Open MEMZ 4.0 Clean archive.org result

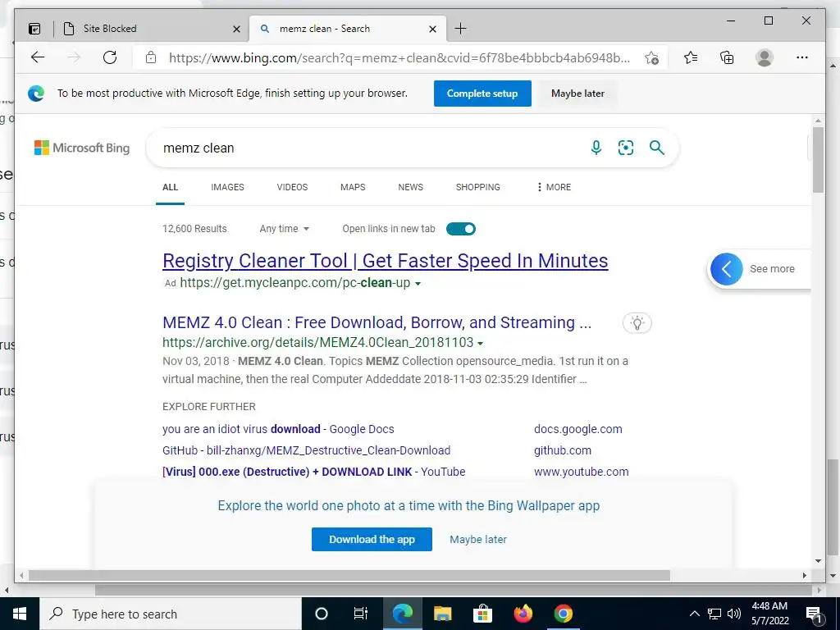377,322
